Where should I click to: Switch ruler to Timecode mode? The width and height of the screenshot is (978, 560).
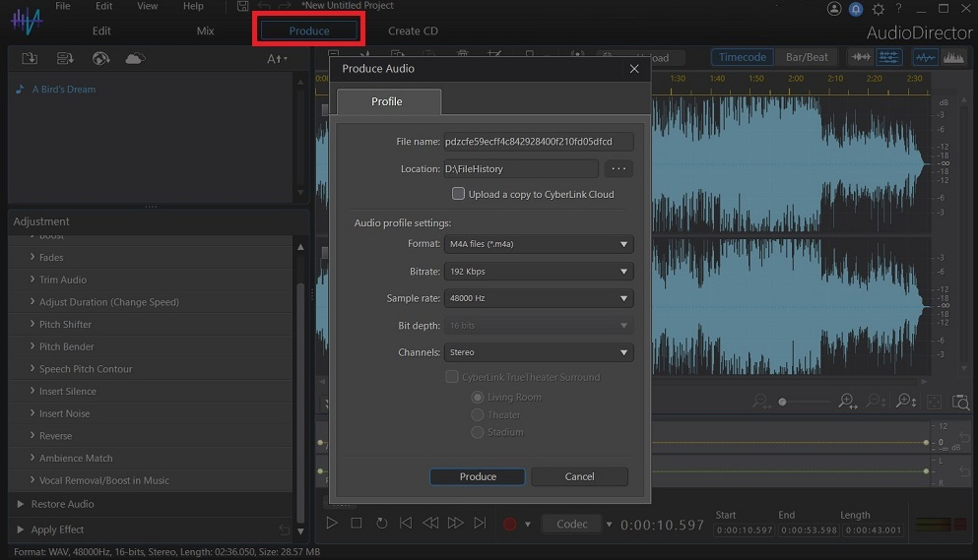743,57
